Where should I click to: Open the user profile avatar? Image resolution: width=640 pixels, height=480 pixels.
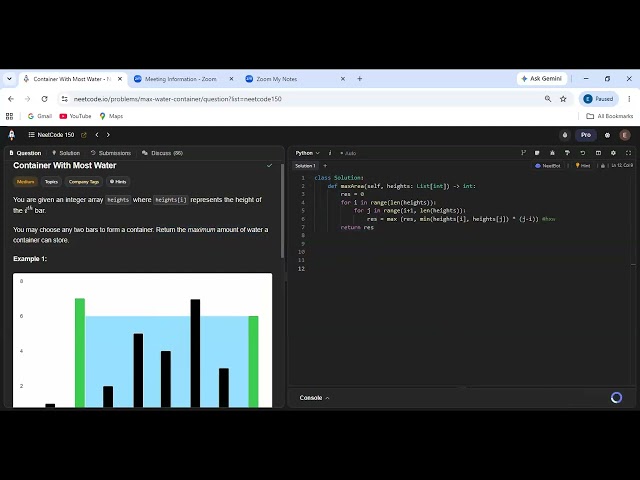point(624,135)
